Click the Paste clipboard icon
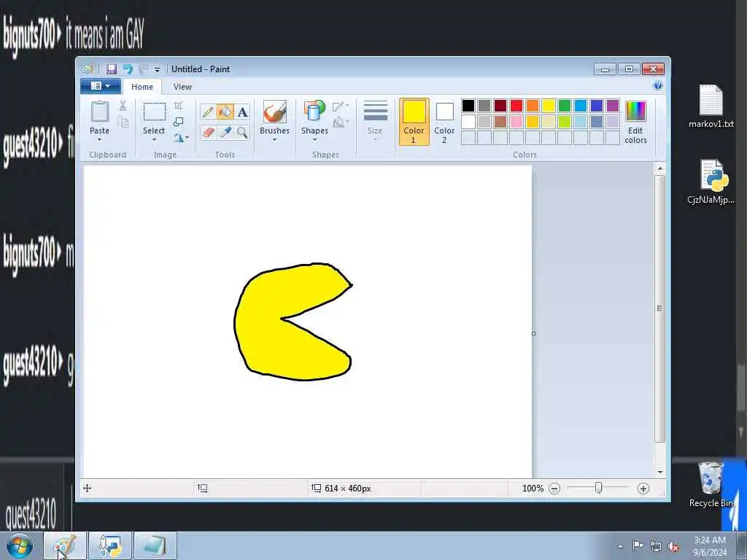This screenshot has width=747, height=560. pos(99,112)
